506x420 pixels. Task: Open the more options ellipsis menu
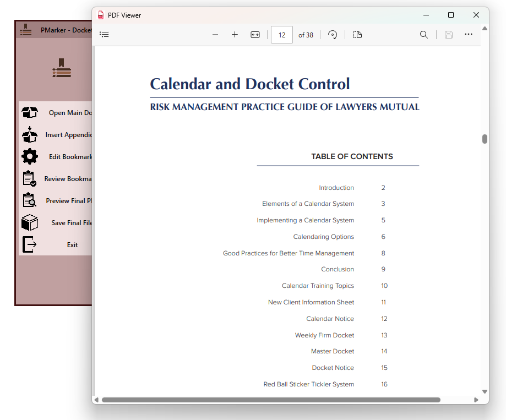pos(469,35)
